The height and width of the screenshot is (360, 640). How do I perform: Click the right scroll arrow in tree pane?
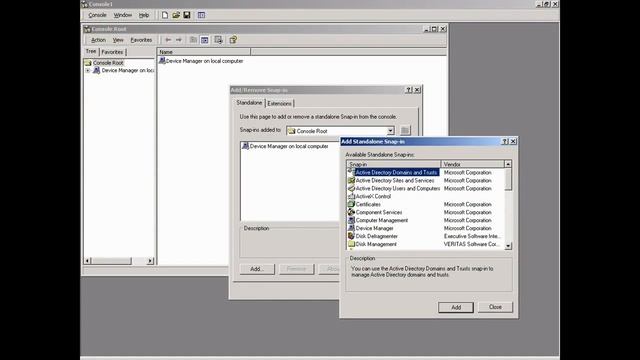point(150,261)
